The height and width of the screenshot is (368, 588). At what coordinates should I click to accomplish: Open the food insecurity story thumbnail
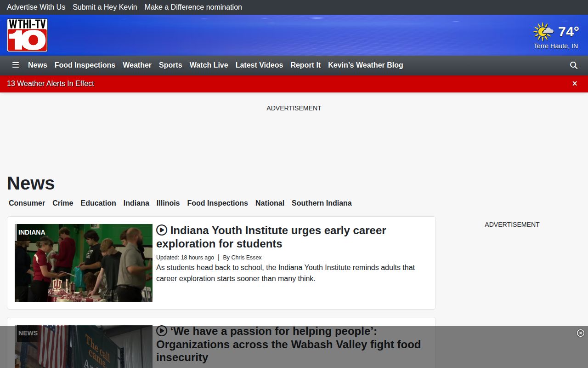pos(84,346)
